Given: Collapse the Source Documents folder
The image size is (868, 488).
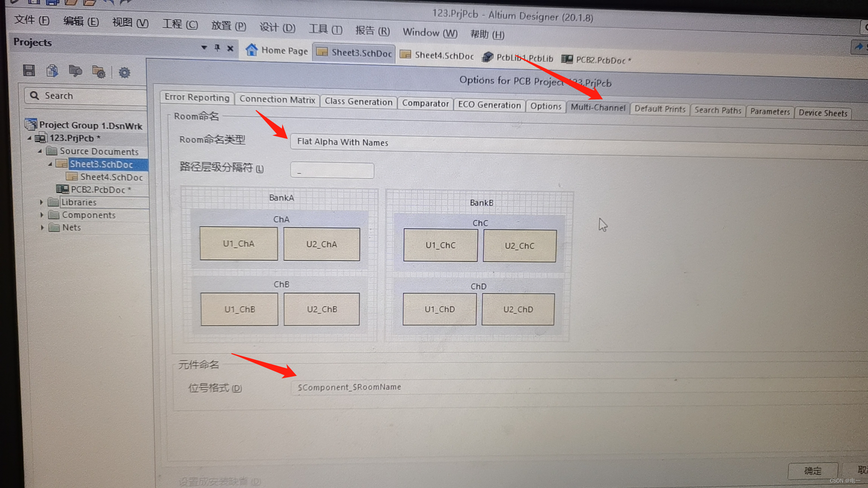Looking at the screenshot, I should 40,151.
